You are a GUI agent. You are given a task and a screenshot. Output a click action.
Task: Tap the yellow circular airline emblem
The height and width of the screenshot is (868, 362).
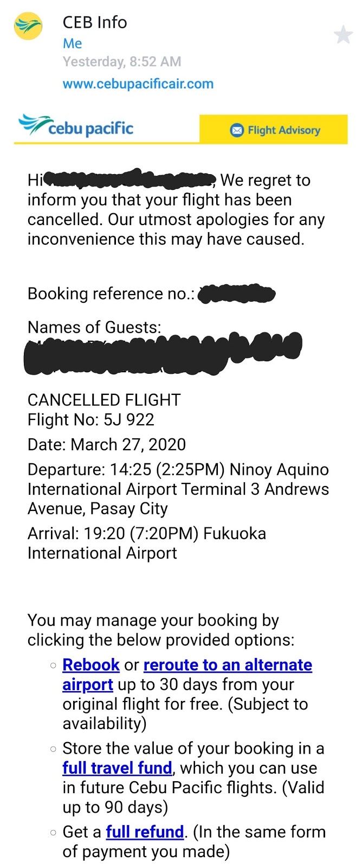click(x=27, y=25)
